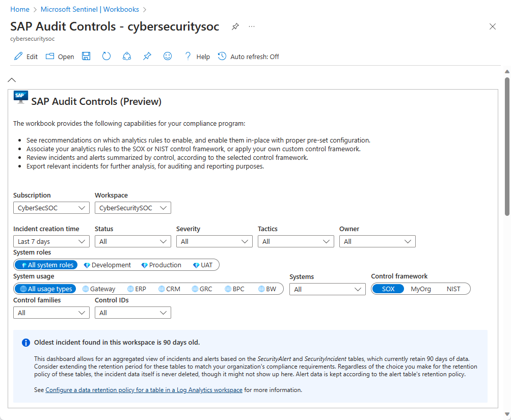Choose MyOrg control framework option

[421, 289]
